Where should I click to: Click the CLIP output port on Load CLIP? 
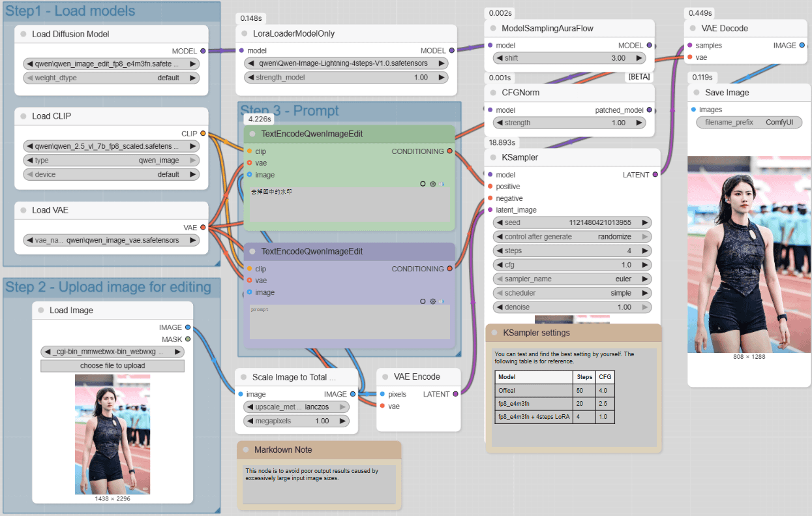click(x=203, y=134)
